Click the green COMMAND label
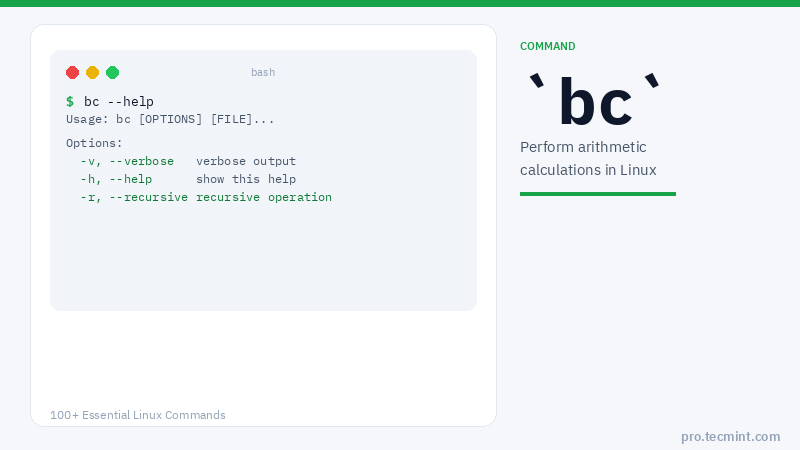 pyautogui.click(x=547, y=46)
